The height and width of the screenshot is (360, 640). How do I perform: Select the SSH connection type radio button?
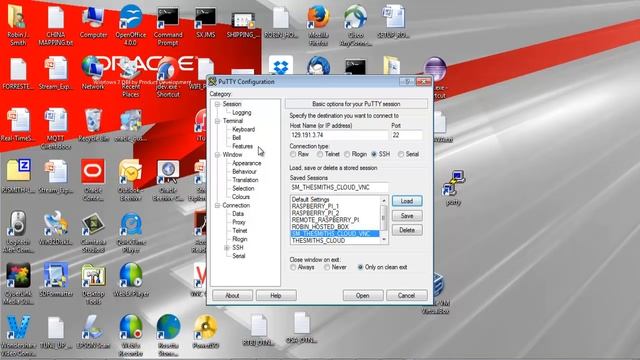coord(374,154)
